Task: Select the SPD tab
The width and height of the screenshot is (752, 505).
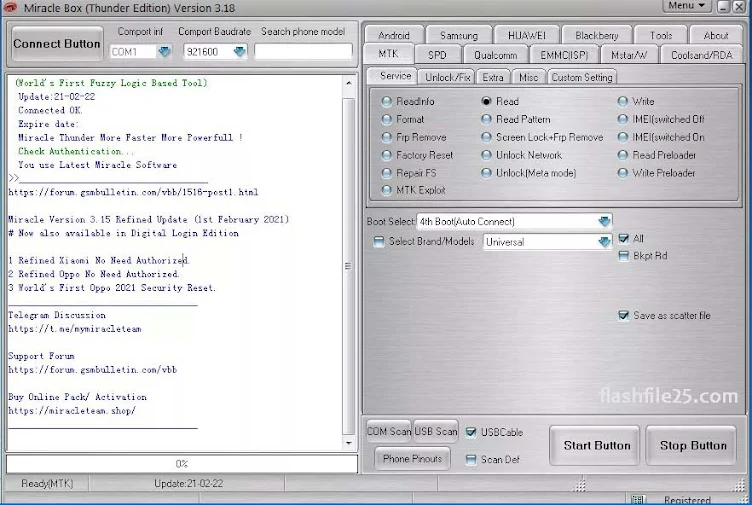Action: click(437, 55)
